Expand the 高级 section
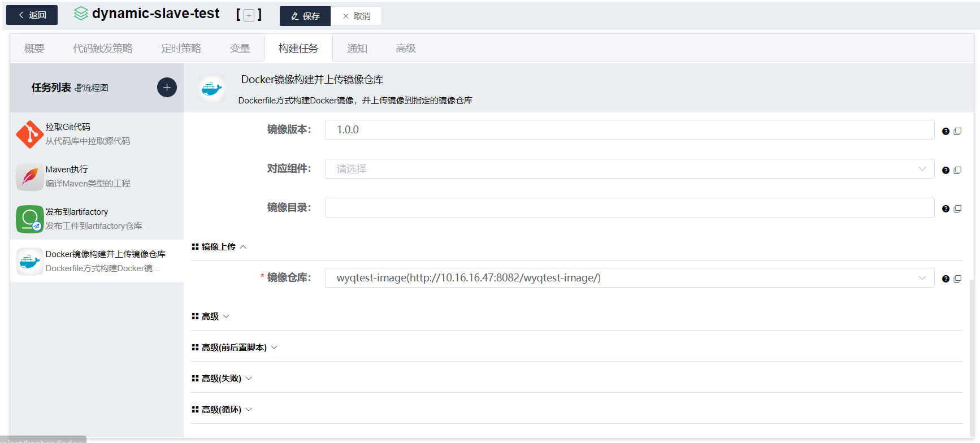This screenshot has width=980, height=443. point(210,316)
